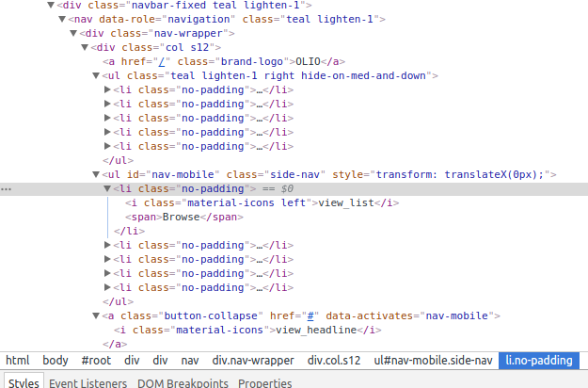This screenshot has height=388, width=588.
Task: Select div.nav-wrapper in the breadcrumb bar
Action: [x=253, y=361]
